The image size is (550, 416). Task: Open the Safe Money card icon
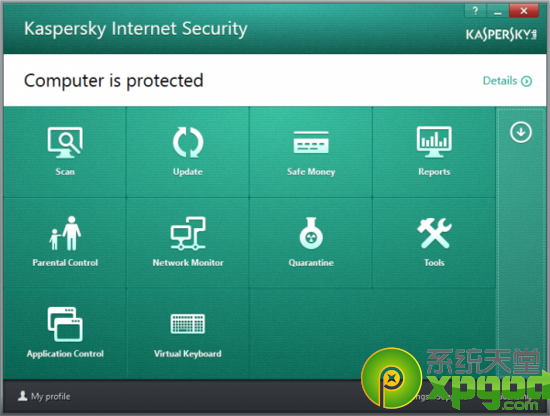(311, 142)
